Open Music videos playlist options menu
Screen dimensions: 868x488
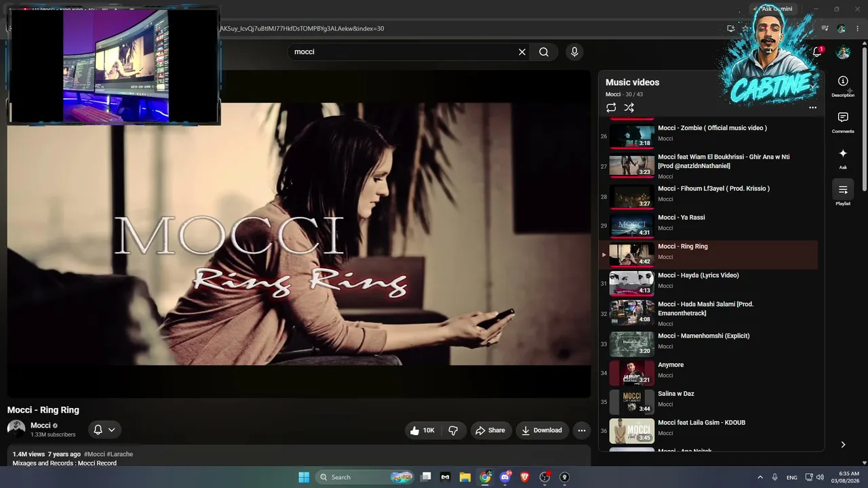click(812, 108)
